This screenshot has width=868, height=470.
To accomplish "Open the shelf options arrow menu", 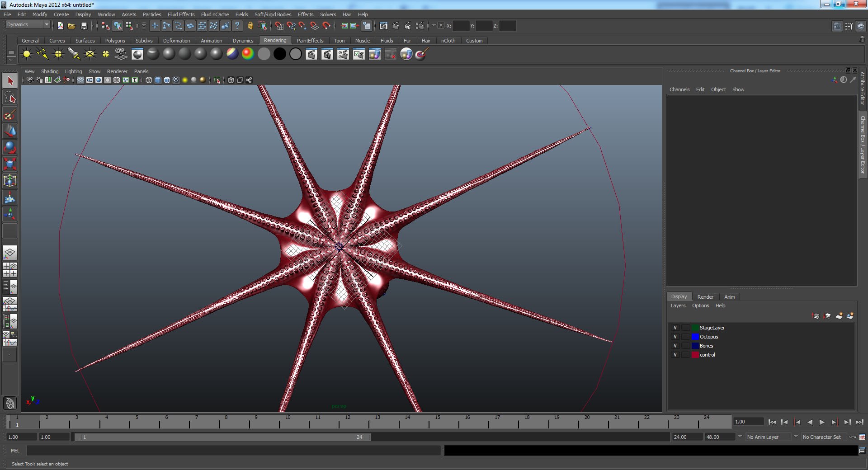I will [11, 59].
